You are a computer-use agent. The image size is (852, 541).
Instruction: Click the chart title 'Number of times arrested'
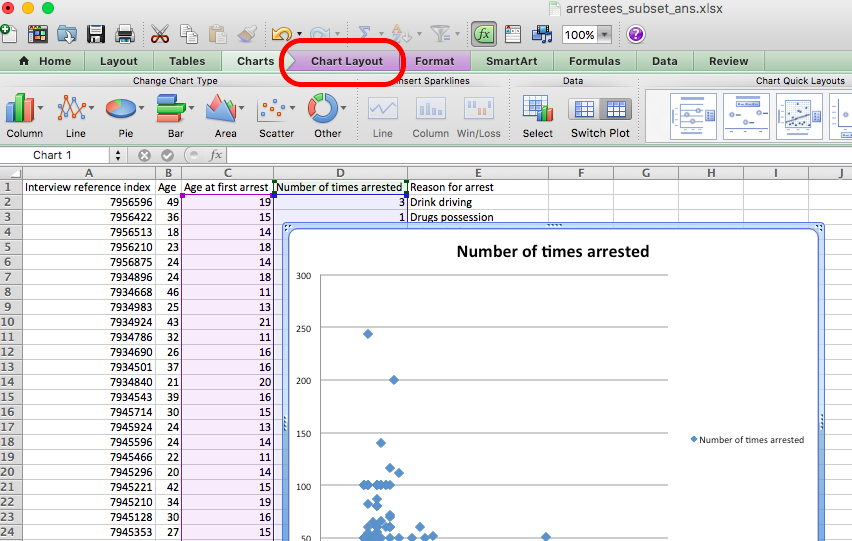pyautogui.click(x=552, y=251)
